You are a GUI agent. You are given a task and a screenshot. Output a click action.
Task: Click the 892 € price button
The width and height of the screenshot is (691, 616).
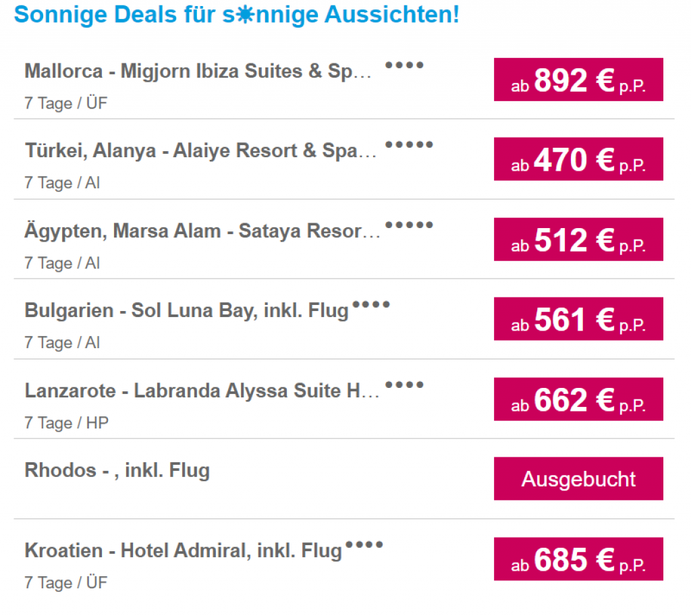[578, 80]
